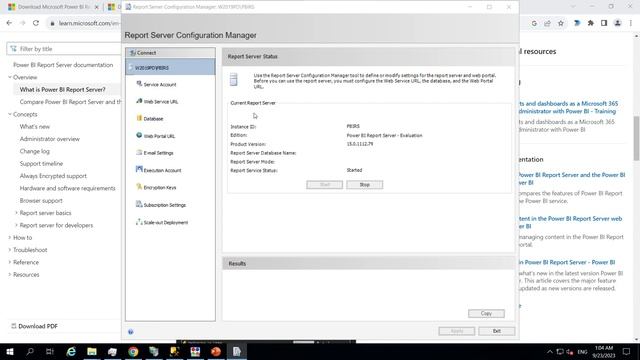Open the help icon at bottom left

(131, 332)
